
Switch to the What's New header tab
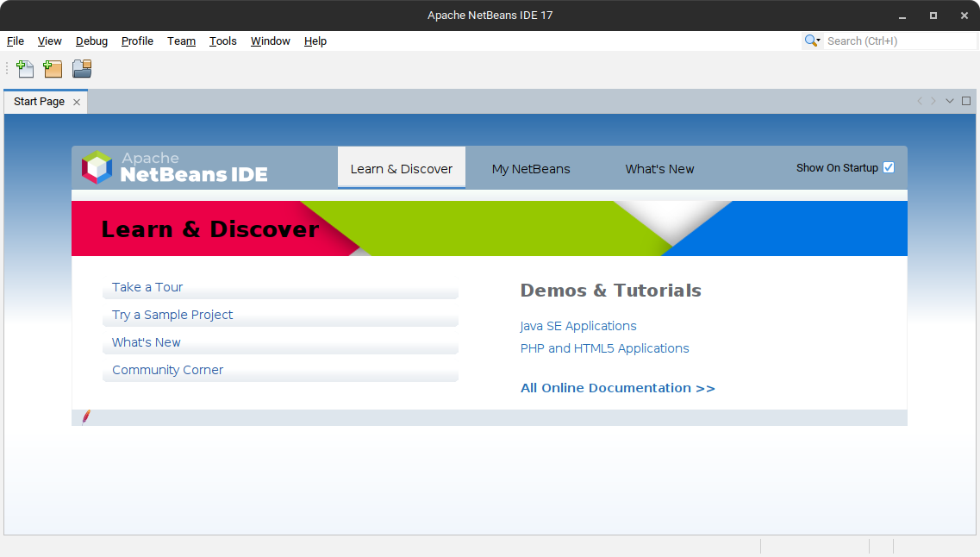tap(659, 169)
